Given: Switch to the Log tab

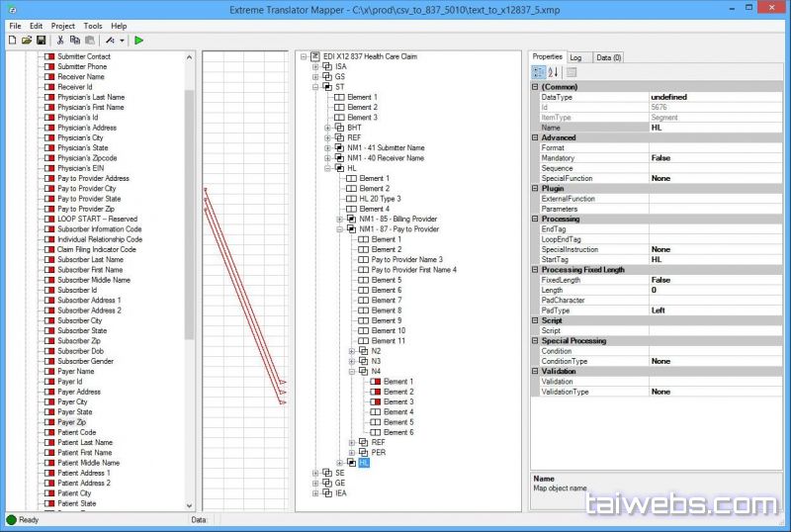Looking at the screenshot, I should coord(575,57).
